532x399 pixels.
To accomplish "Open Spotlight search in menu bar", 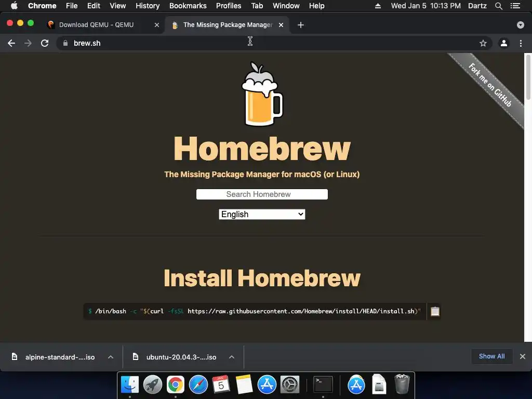I will 498,6.
